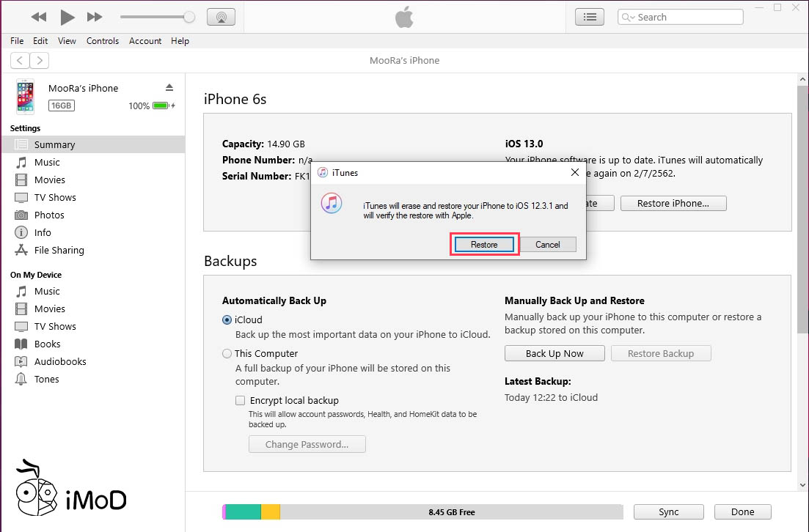Click the 16GB capacity badge
This screenshot has width=809, height=532.
[62, 106]
